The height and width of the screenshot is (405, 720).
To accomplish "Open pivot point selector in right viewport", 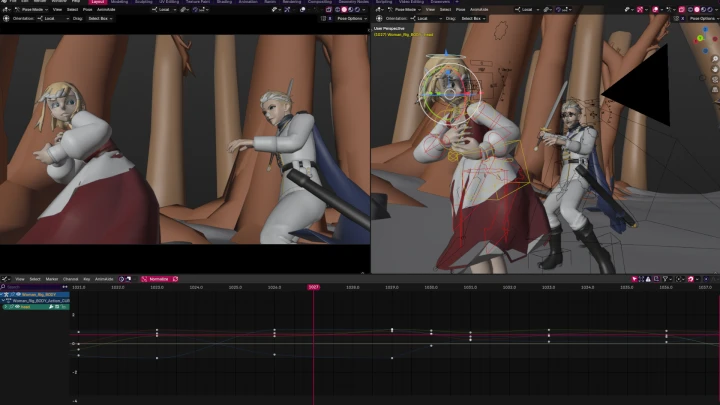I will (x=548, y=10).
